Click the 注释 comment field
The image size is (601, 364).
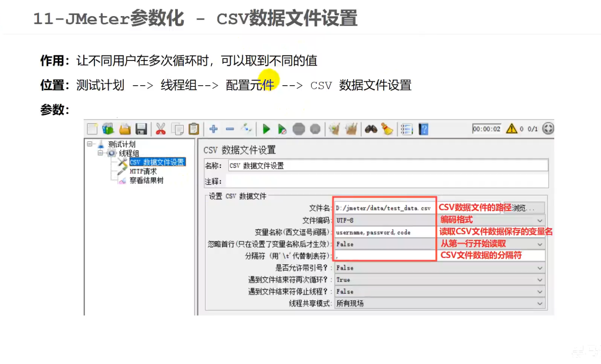387,181
